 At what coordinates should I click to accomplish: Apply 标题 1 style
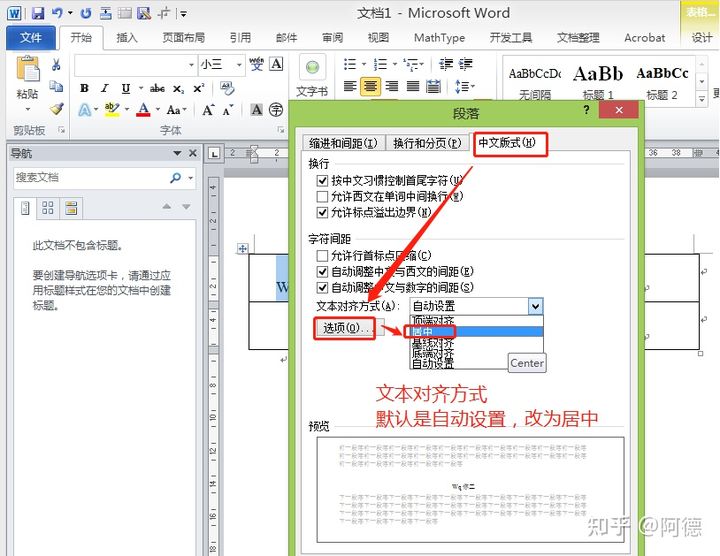coord(598,80)
